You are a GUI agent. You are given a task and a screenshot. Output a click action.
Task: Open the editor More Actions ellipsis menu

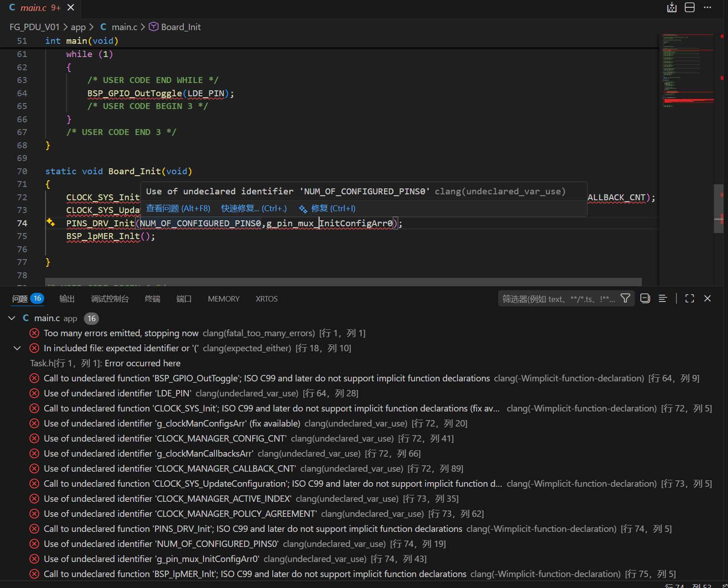[x=707, y=7]
